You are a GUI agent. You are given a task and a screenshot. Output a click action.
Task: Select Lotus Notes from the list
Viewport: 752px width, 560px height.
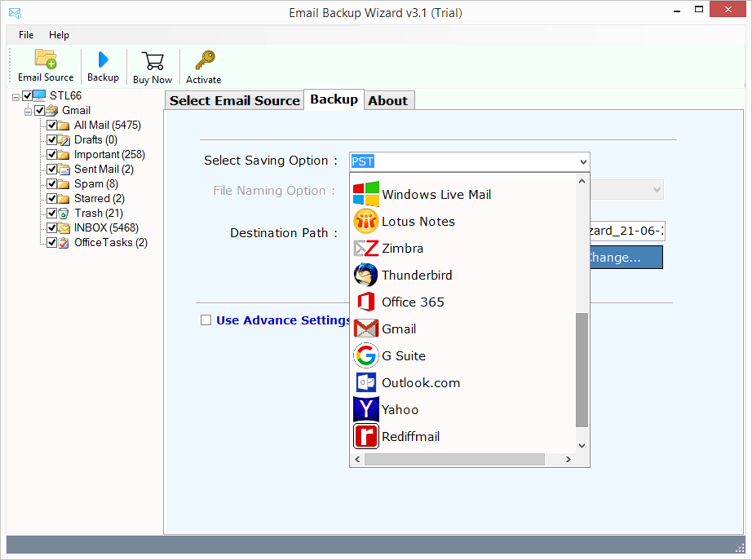pyautogui.click(x=418, y=222)
